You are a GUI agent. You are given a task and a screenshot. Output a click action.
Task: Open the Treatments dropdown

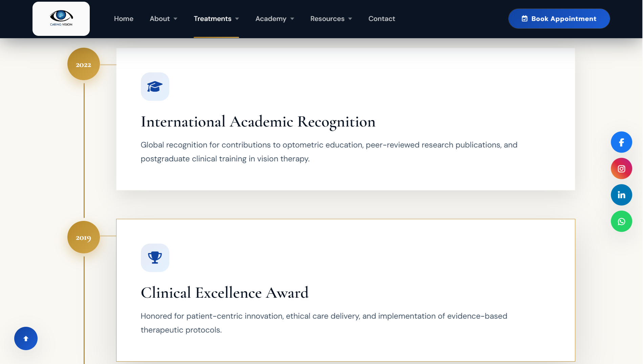[216, 19]
